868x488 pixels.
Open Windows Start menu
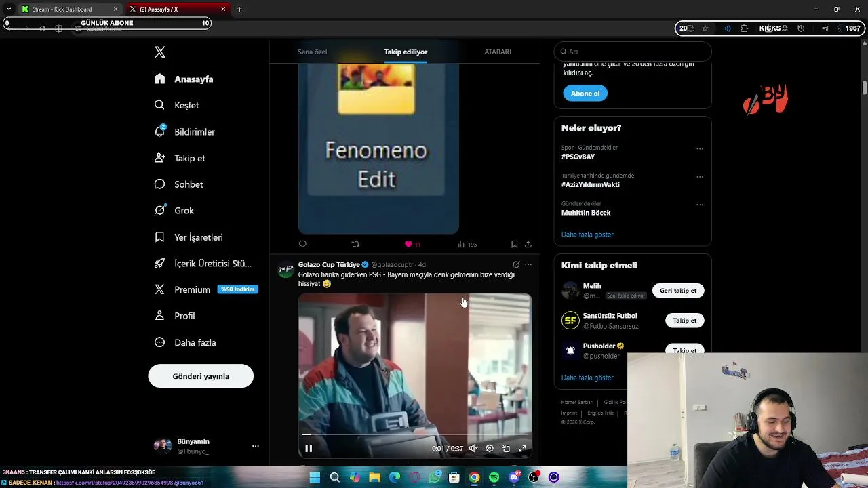315,478
